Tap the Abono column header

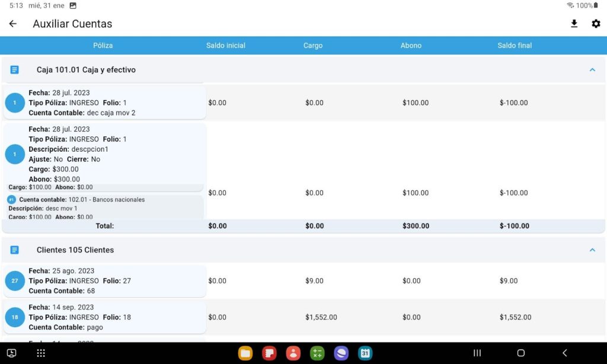[x=411, y=45]
